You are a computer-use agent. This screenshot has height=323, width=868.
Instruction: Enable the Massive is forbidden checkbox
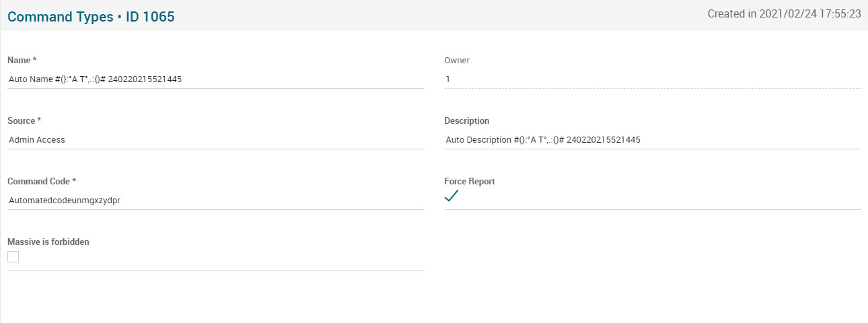point(13,256)
